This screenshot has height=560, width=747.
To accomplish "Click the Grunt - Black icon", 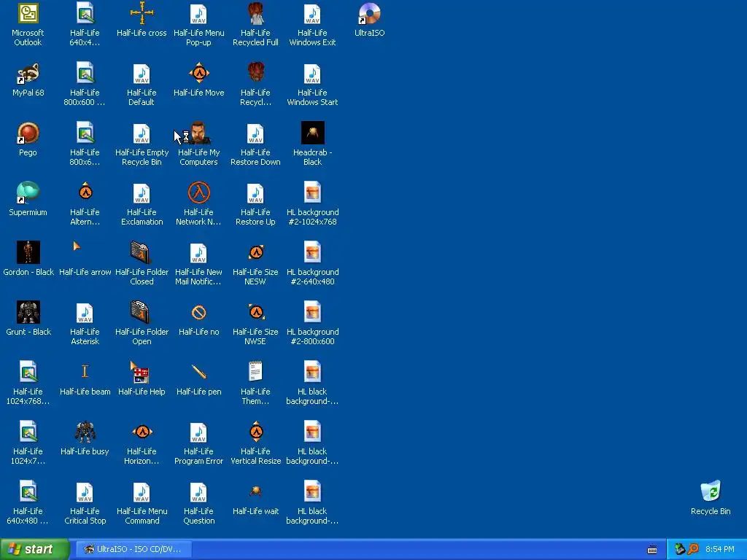I will (x=28, y=319).
